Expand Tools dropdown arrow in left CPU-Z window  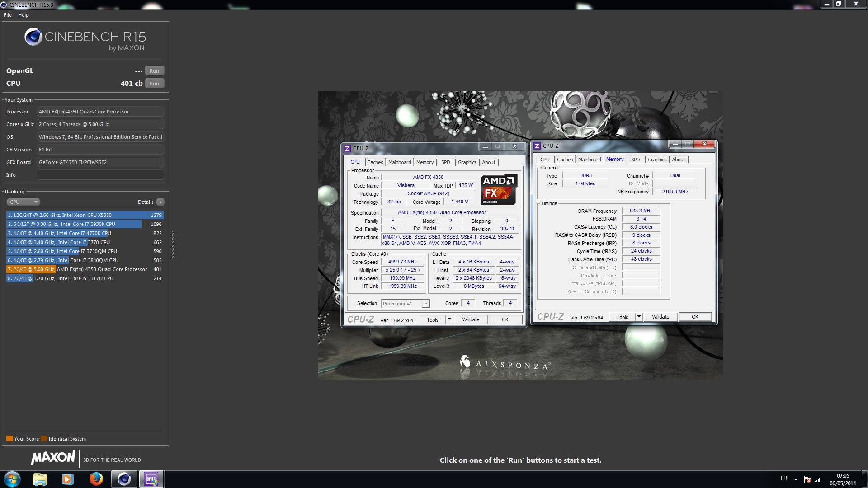[x=449, y=319]
